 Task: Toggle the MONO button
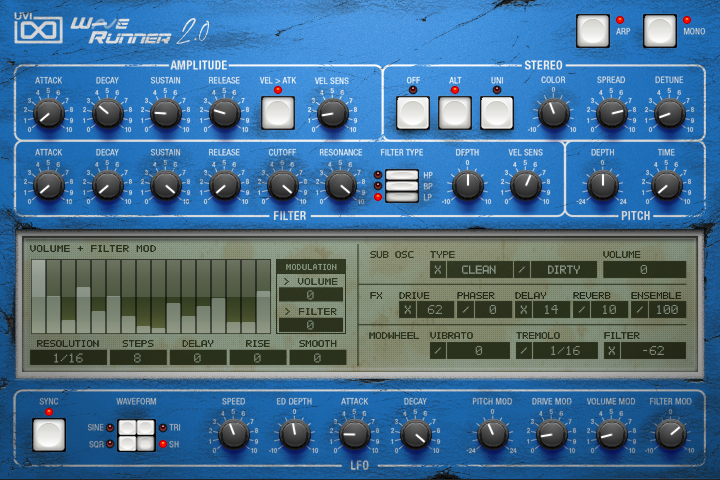[659, 31]
